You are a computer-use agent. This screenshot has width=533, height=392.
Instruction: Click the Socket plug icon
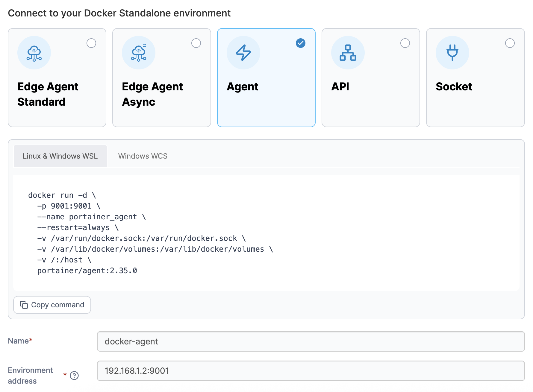[452, 53]
